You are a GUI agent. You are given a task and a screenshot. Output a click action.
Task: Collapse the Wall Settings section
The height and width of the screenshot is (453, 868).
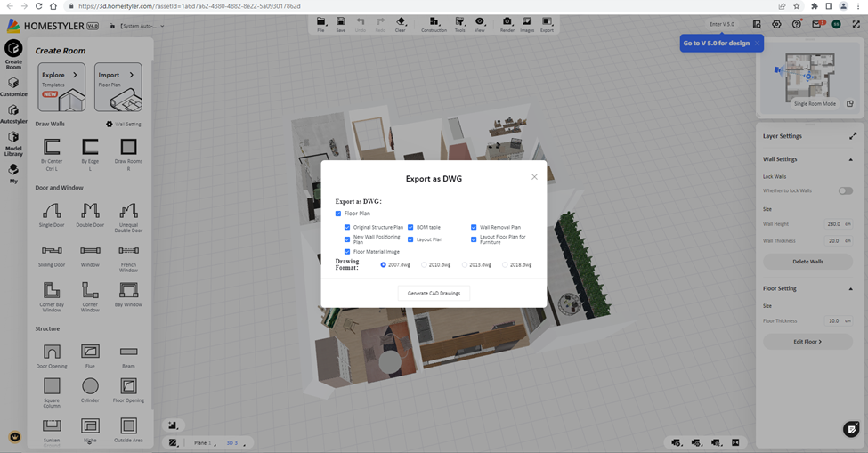coord(850,159)
